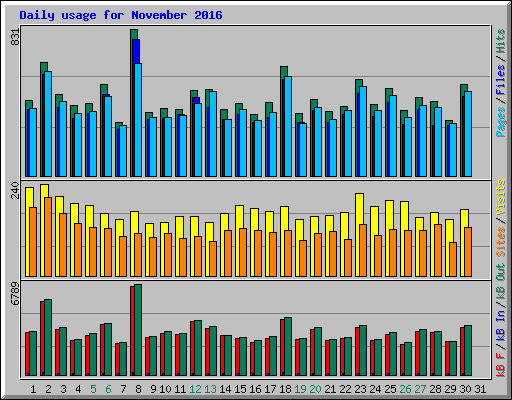Click day 2 on the x-axis
This screenshot has height=400, width=512.
tap(48, 389)
